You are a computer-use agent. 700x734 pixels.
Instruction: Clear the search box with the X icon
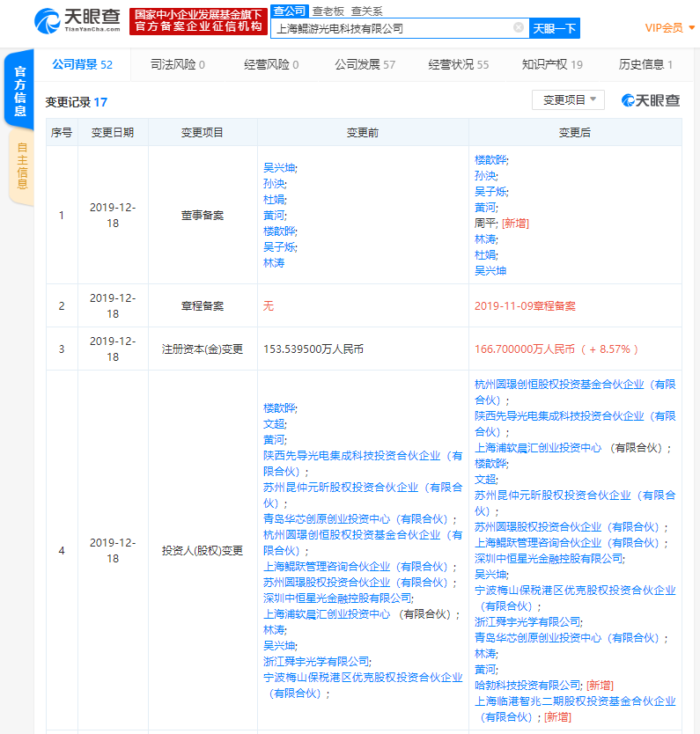tap(518, 28)
